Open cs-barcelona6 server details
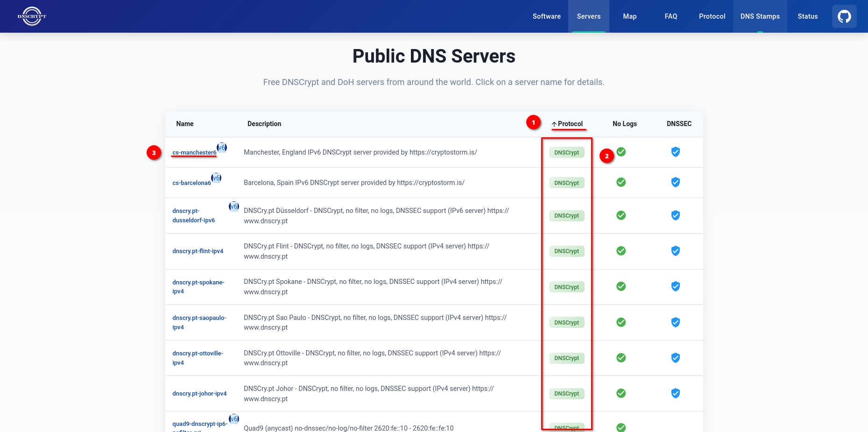Image resolution: width=868 pixels, height=432 pixels. (191, 183)
